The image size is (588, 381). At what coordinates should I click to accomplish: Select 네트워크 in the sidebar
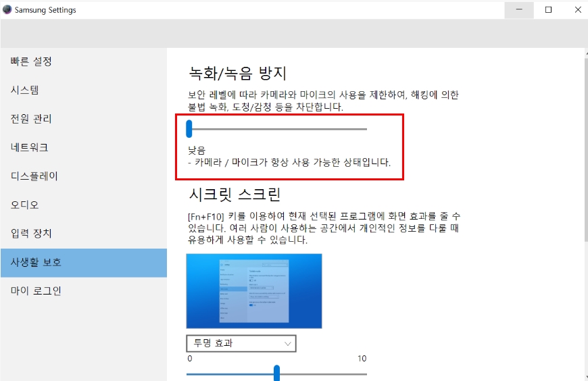click(x=84, y=147)
